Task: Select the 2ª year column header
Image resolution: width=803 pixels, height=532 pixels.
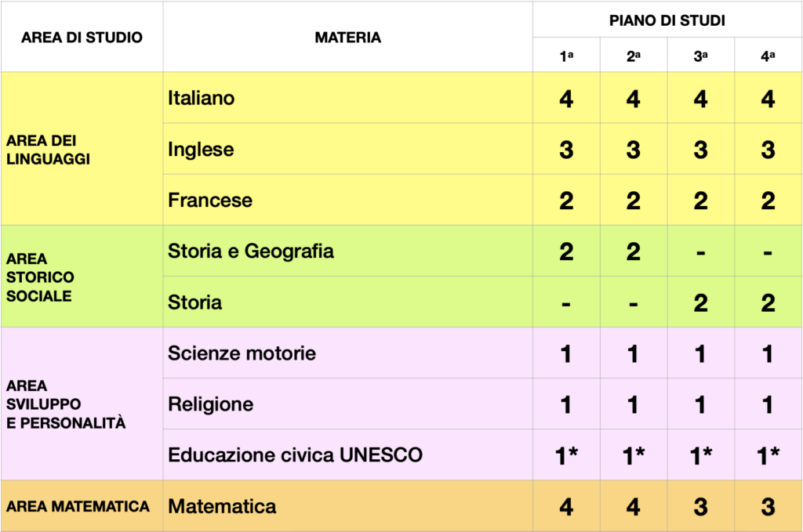Action: [634, 56]
